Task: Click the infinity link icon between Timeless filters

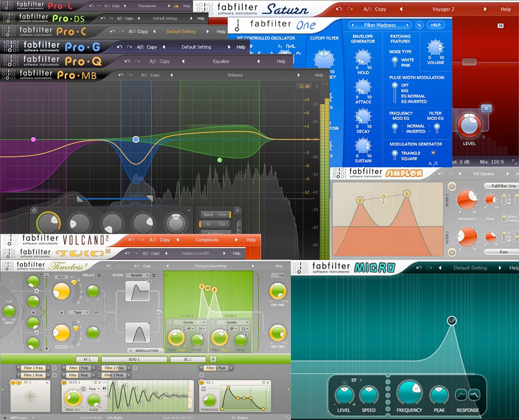Action: (208, 289)
